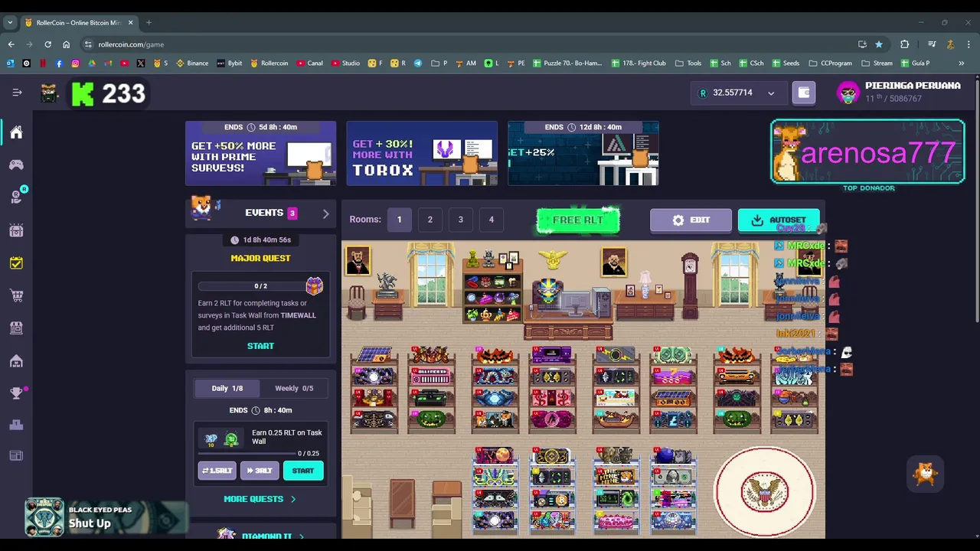Click the FREE RLT button
980x551 pixels.
tap(578, 220)
